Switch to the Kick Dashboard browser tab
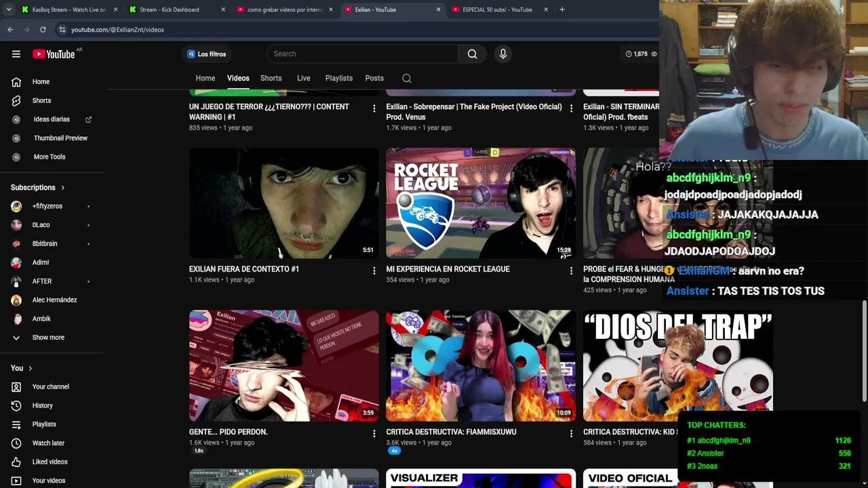Image resolution: width=868 pixels, height=488 pixels. (177, 9)
